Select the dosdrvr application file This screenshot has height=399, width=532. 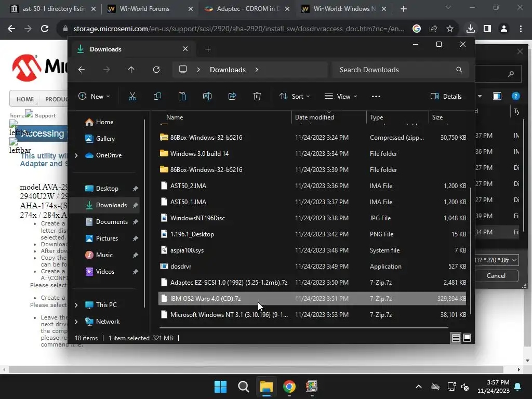pos(312,267)
